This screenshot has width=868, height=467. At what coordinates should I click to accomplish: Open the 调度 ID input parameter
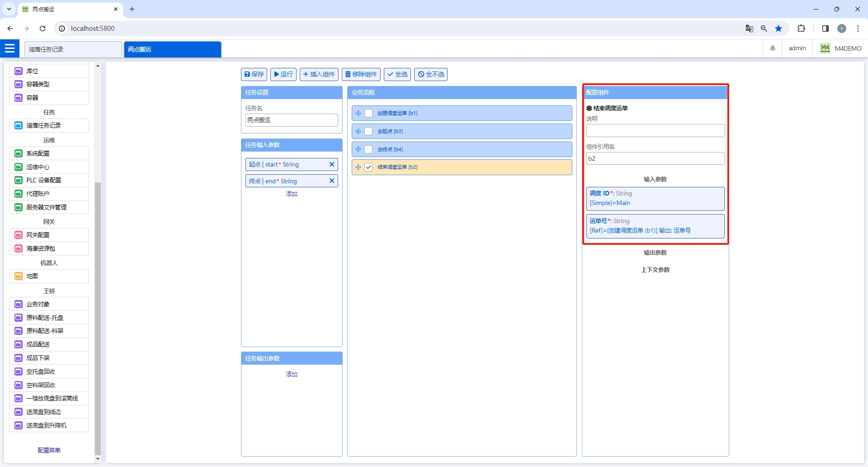coord(655,199)
